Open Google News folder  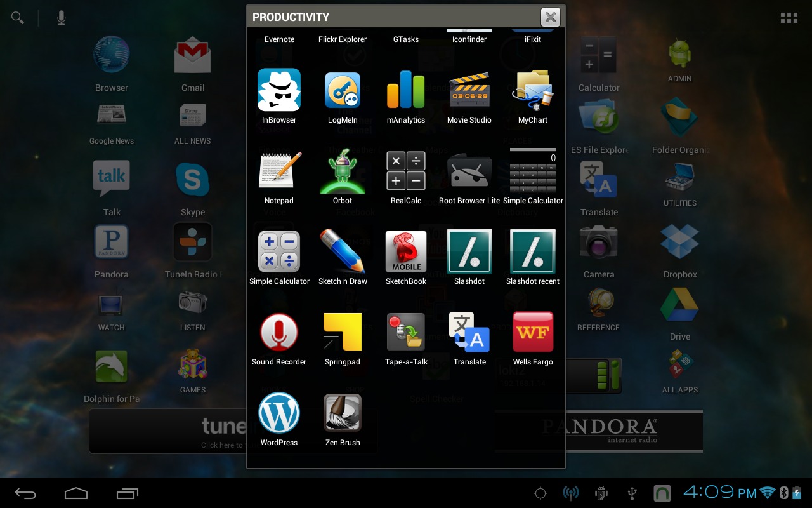pos(112,124)
